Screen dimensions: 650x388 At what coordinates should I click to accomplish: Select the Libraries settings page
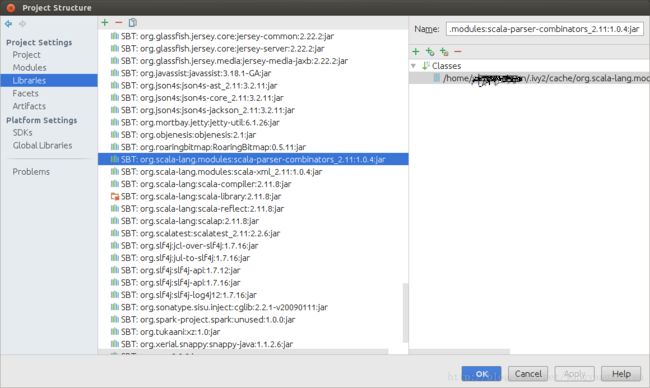pyautogui.click(x=49, y=80)
